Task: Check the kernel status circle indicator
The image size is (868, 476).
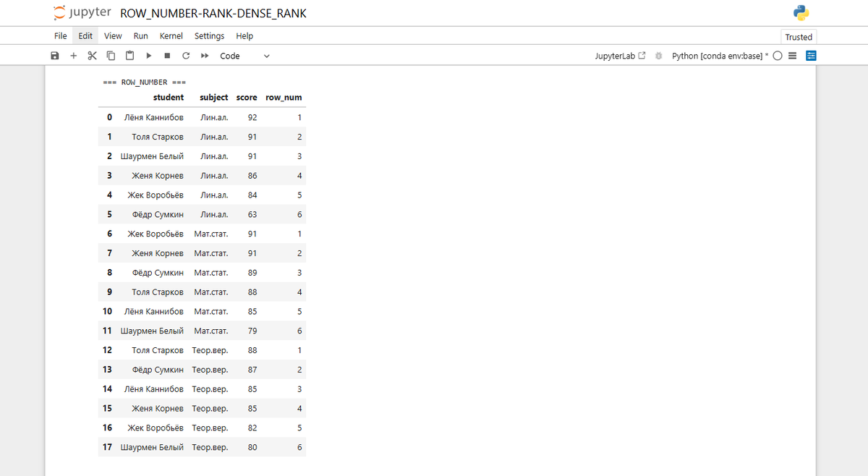Action: [x=778, y=56]
